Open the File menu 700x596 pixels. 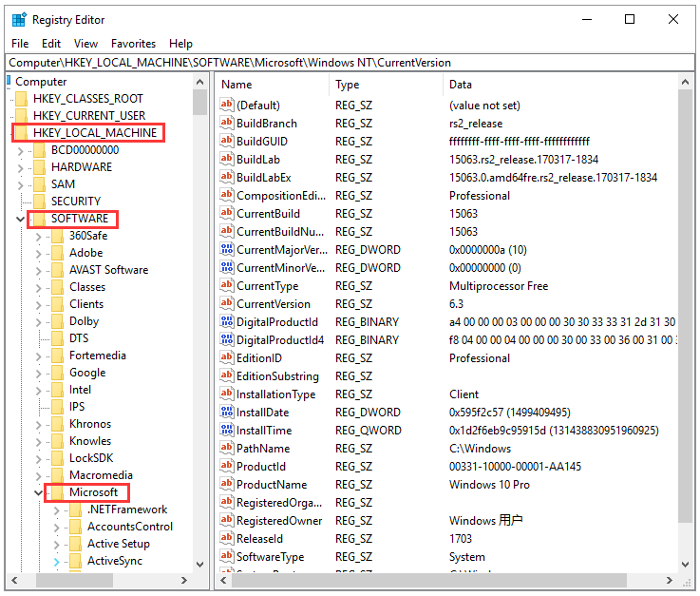[x=20, y=44]
